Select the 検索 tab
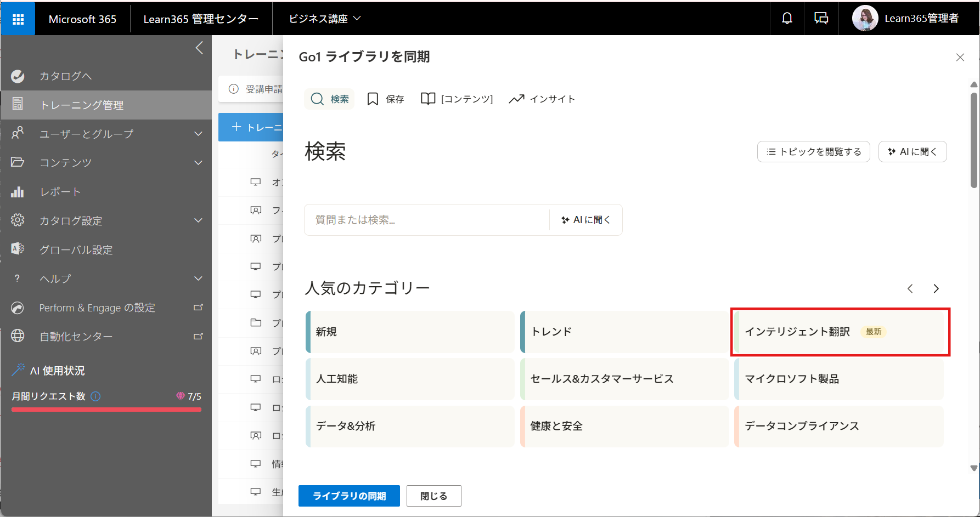 pos(330,99)
